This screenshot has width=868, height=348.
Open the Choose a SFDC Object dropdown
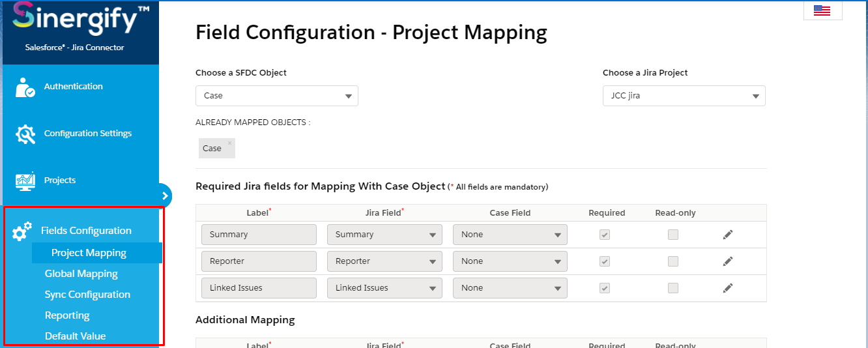pos(277,96)
